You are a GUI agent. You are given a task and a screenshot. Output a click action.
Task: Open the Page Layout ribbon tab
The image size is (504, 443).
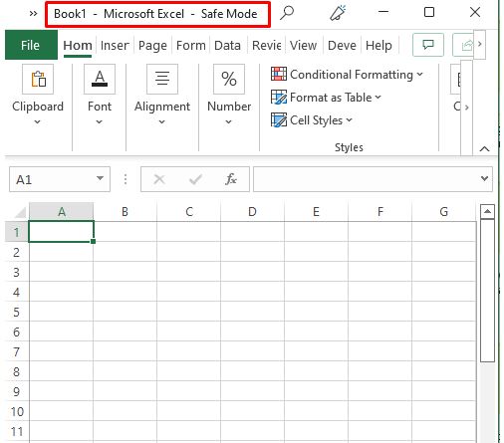point(152,45)
